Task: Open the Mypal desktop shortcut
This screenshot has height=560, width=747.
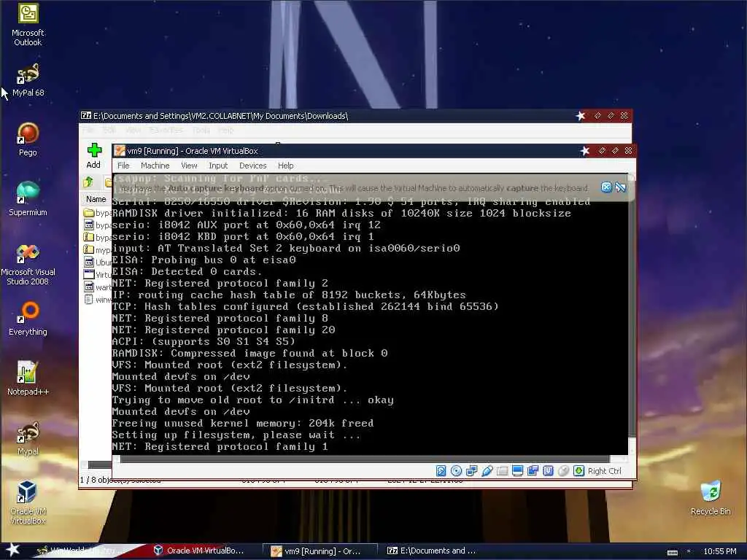Action: coord(28,438)
